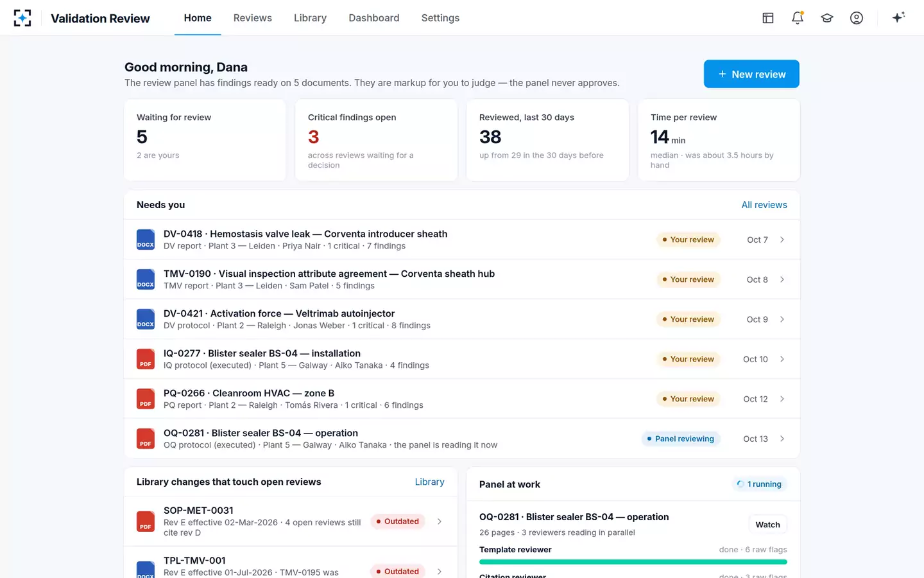Viewport: 924px width, 578px height.
Task: Click the PDF icon for SOP-MET-0031
Action: pyautogui.click(x=146, y=521)
